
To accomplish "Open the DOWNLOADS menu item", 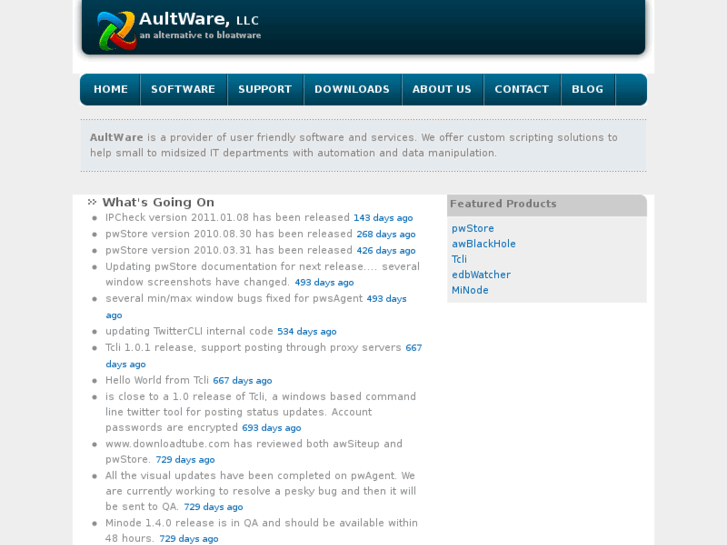I will click(x=352, y=89).
